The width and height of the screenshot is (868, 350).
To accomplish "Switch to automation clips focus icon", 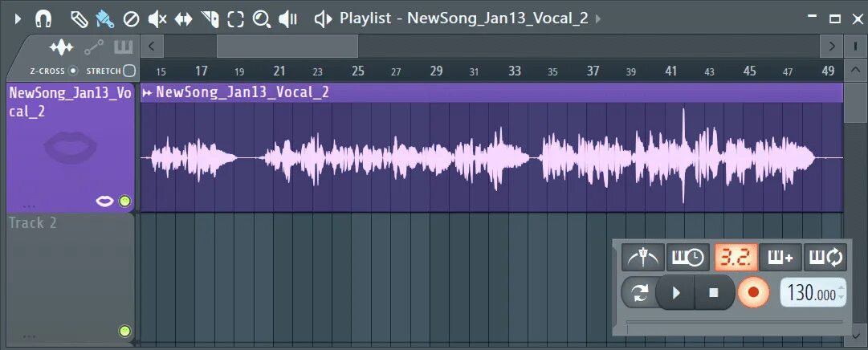I will click(x=94, y=47).
